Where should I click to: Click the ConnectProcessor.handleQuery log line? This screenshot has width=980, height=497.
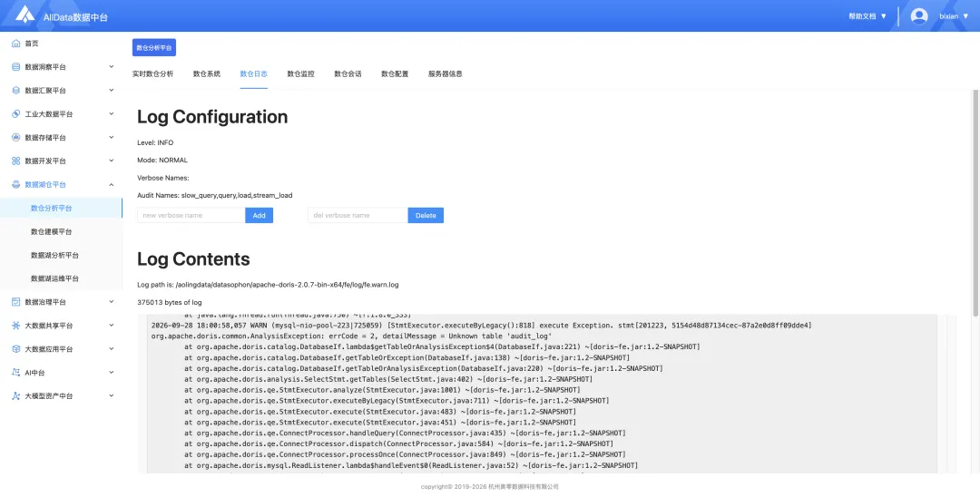[x=405, y=434]
